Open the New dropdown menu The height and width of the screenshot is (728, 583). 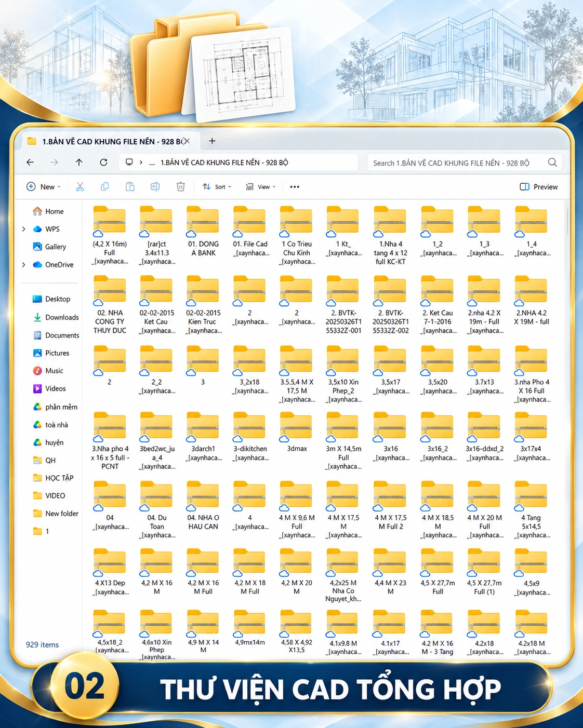[44, 187]
